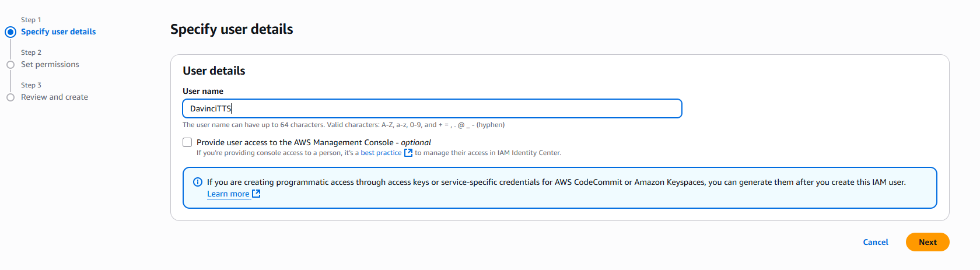
Task: Go to Review and create step
Action: click(x=54, y=97)
